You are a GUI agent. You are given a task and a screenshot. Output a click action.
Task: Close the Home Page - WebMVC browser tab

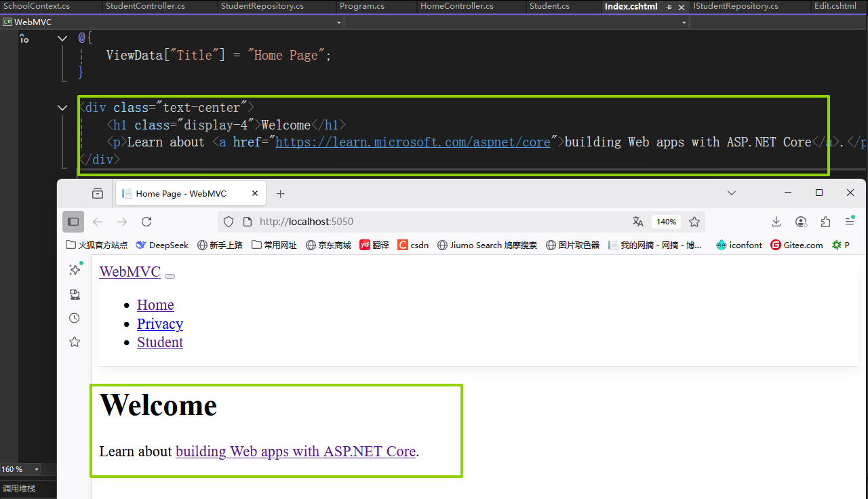[x=255, y=193]
